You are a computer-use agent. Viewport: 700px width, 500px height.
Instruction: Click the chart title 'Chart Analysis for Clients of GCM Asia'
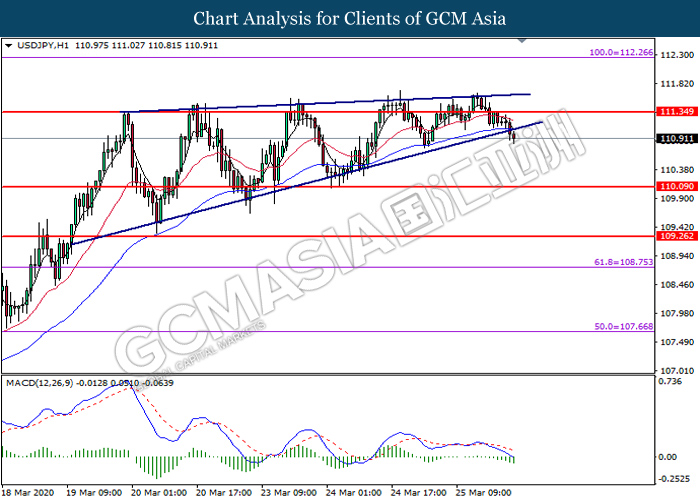point(349,18)
